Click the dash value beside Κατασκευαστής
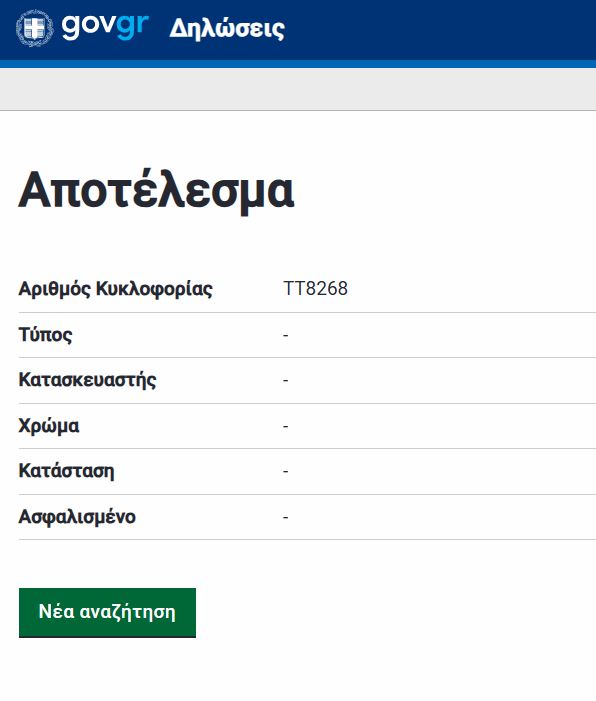 [x=285, y=380]
